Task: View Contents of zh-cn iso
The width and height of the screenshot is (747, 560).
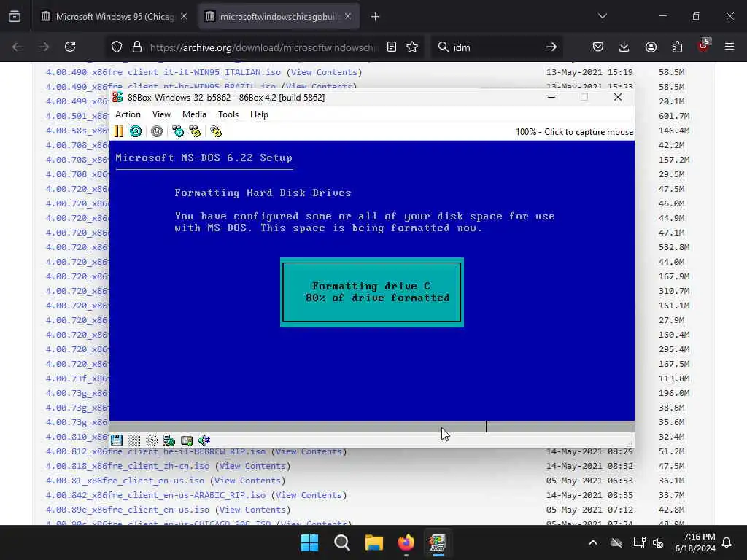Action: 252,466
